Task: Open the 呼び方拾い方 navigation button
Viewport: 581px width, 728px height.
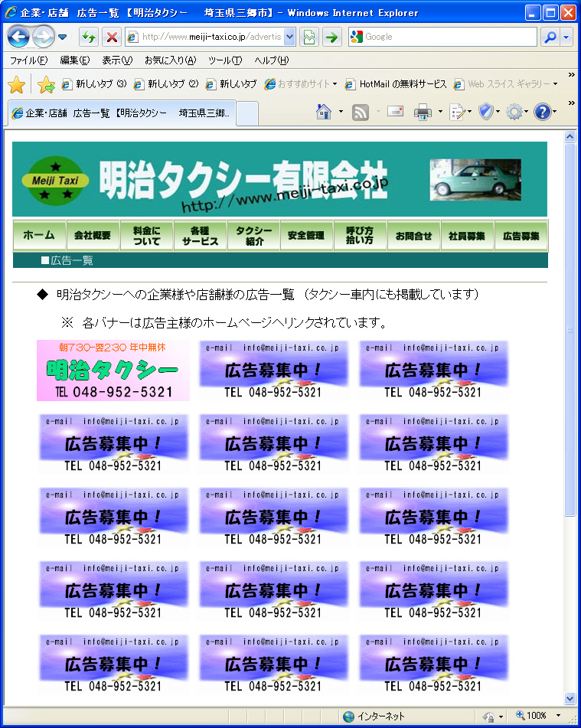Action: click(x=360, y=236)
